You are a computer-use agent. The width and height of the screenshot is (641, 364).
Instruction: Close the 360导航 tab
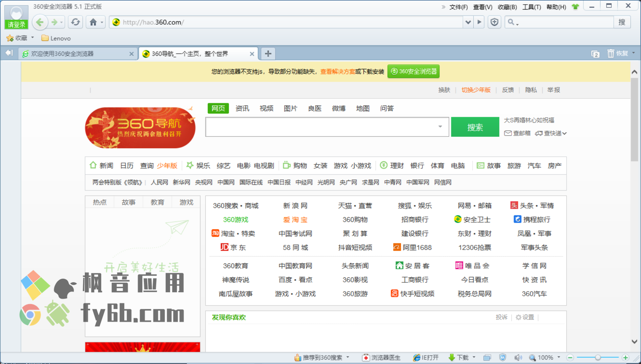[x=252, y=54]
